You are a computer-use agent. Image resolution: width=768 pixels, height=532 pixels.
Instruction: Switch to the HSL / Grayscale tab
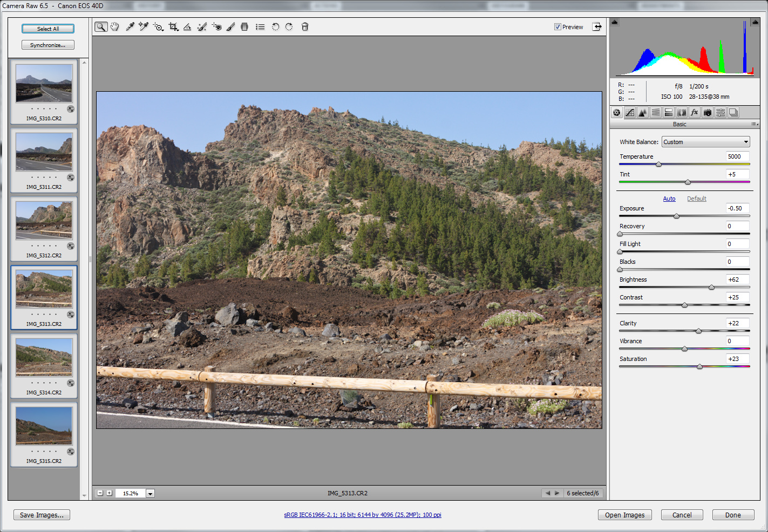pos(656,113)
